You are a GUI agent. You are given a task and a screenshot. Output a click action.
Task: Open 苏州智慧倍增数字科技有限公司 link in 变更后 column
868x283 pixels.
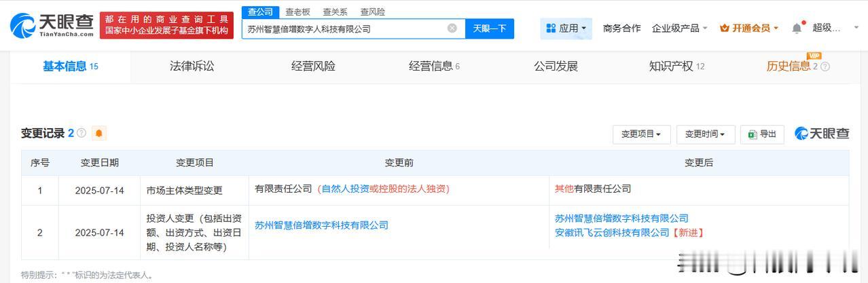621,219
